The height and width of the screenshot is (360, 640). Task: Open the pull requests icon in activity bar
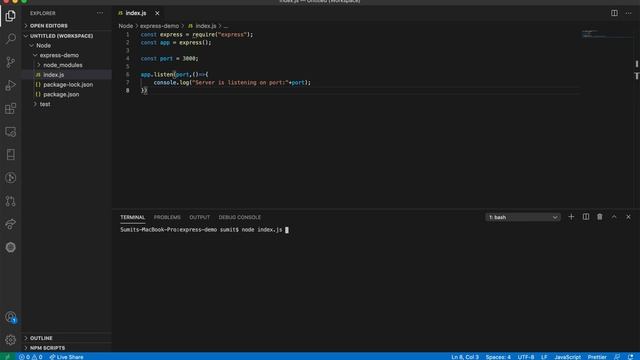pos(11,201)
